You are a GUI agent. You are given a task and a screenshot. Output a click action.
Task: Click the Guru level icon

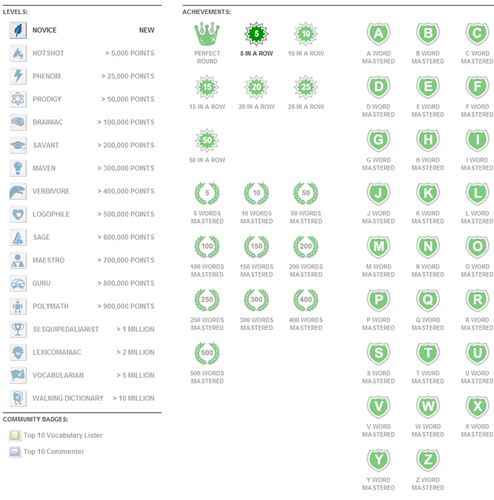coord(18,283)
